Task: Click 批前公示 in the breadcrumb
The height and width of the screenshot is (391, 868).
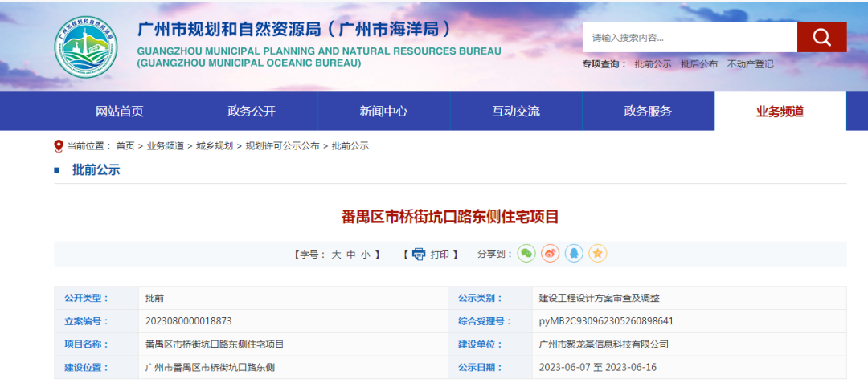Action: 350,146
